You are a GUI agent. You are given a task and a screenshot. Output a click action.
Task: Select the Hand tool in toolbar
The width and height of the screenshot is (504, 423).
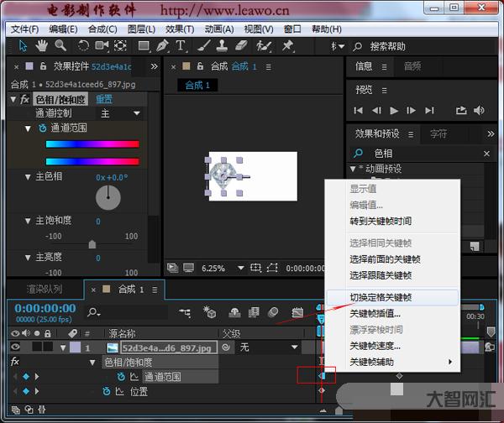coord(42,45)
